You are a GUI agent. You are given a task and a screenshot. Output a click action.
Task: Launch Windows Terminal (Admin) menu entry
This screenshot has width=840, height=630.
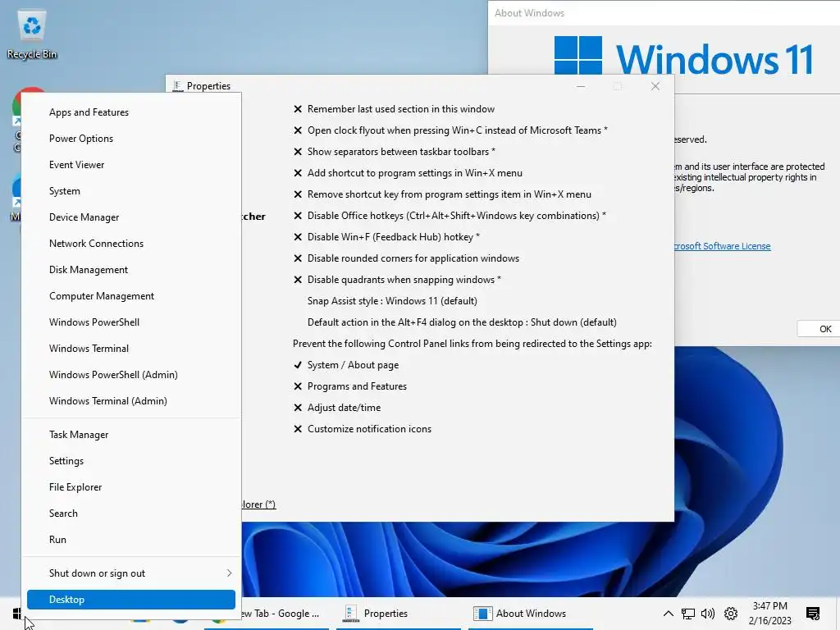click(131, 400)
